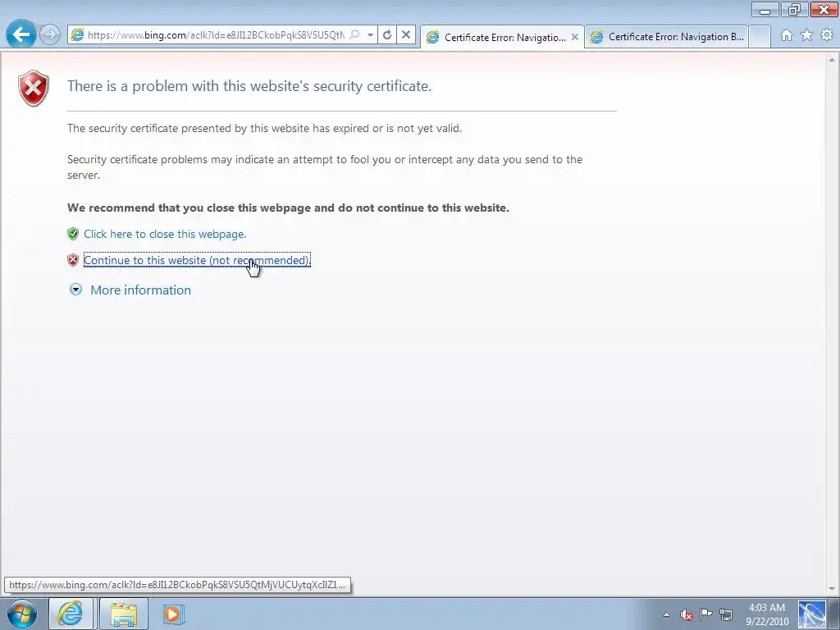Screen dimensions: 840x630
Task: Click 'Continue to this website (not recommended)'
Action: tap(197, 260)
